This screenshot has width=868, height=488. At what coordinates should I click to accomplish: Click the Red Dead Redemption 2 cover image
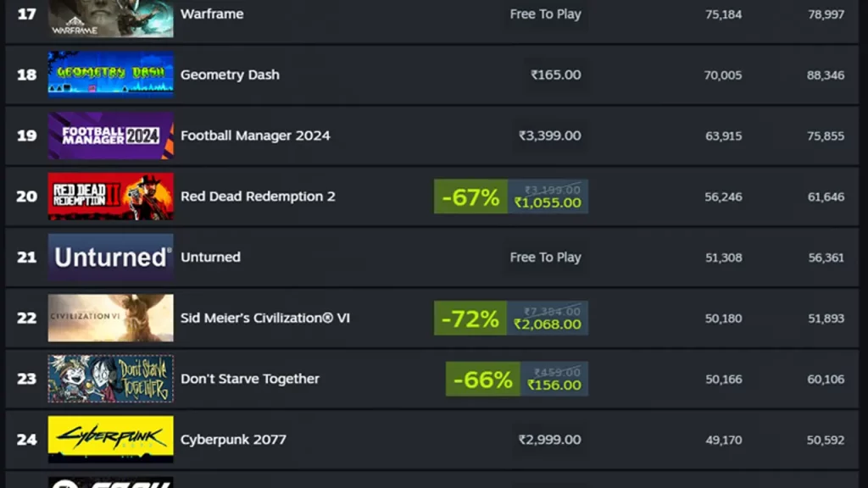click(x=110, y=196)
